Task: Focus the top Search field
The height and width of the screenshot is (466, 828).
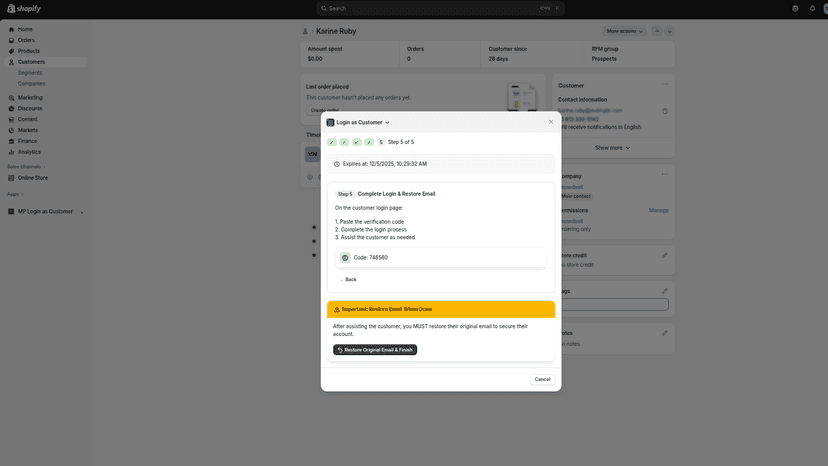Action: point(440,8)
